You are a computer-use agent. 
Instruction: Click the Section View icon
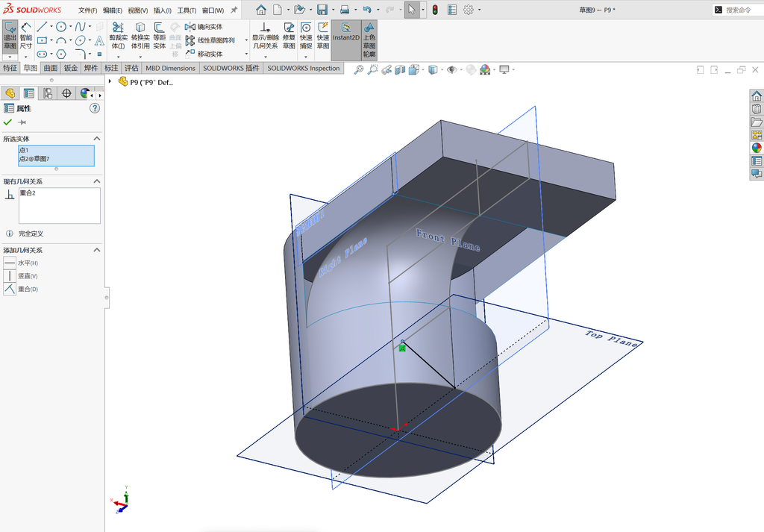pyautogui.click(x=400, y=69)
